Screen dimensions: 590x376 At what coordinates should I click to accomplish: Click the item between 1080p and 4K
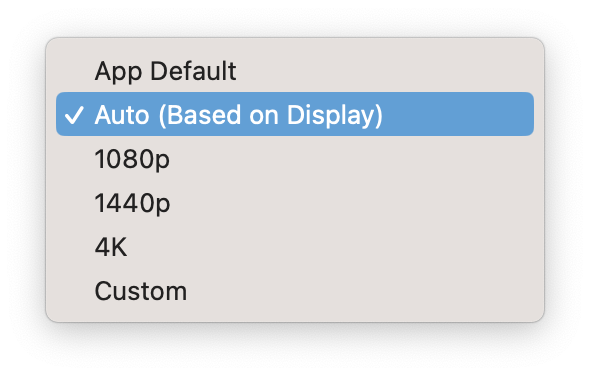pos(295,202)
